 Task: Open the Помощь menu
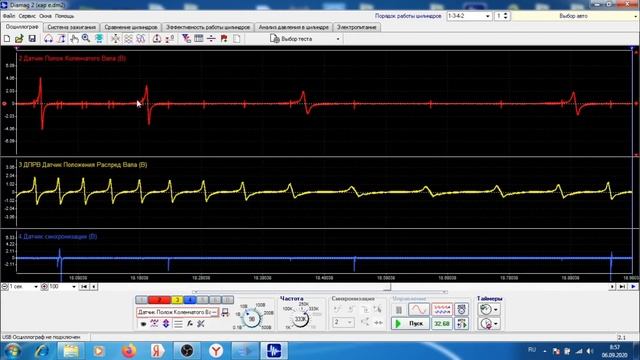[x=64, y=16]
